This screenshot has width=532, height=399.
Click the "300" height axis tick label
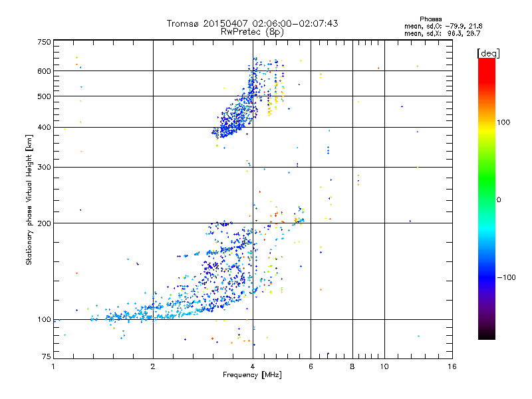[x=44, y=167]
